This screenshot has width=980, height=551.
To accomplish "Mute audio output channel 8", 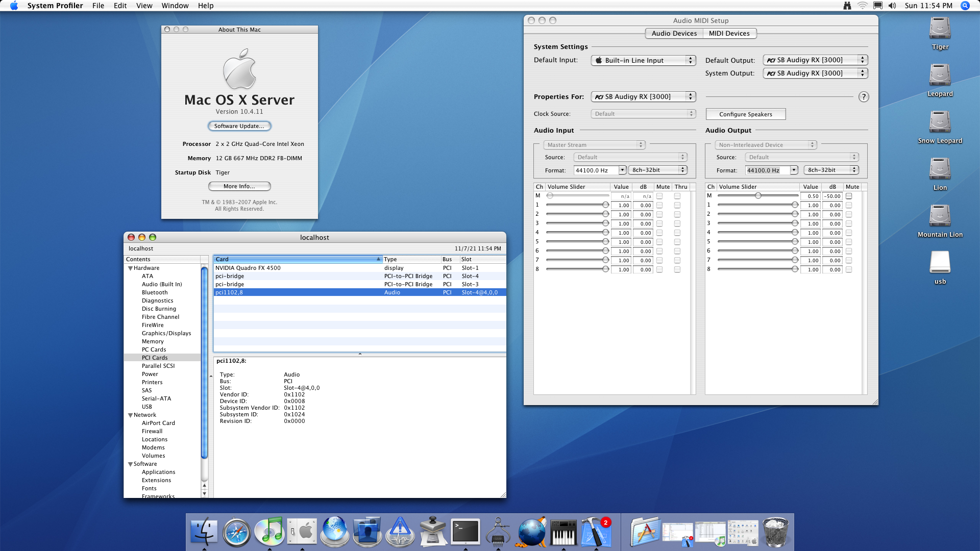I will pos(849,269).
